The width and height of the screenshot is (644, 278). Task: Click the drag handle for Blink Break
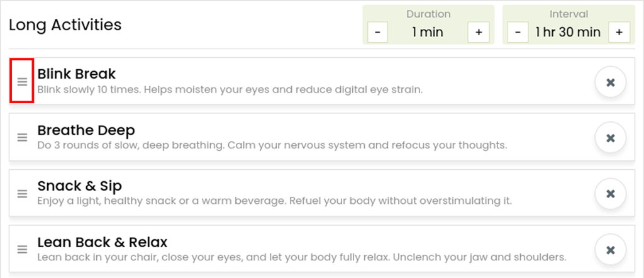[x=22, y=81]
